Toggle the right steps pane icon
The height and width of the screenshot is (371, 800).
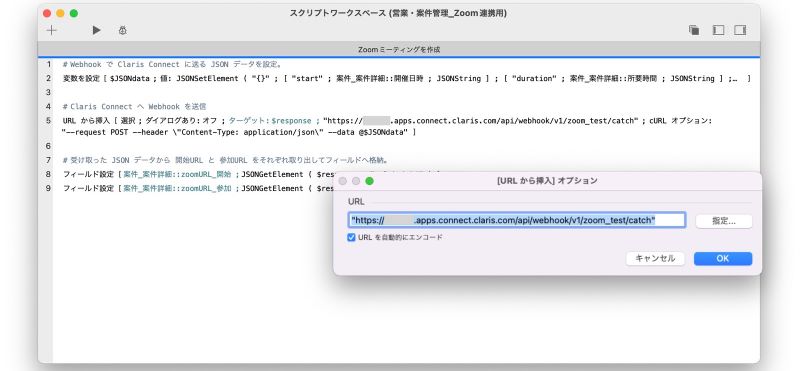pos(740,30)
